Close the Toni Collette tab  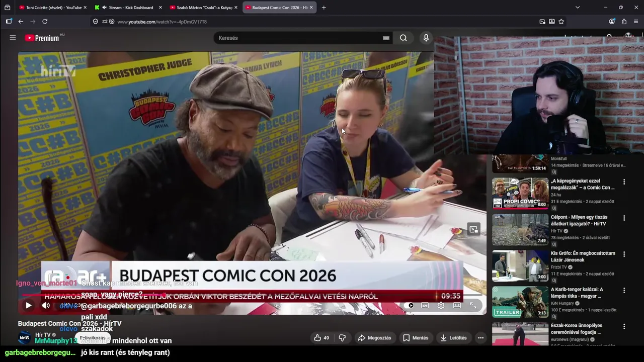click(85, 8)
